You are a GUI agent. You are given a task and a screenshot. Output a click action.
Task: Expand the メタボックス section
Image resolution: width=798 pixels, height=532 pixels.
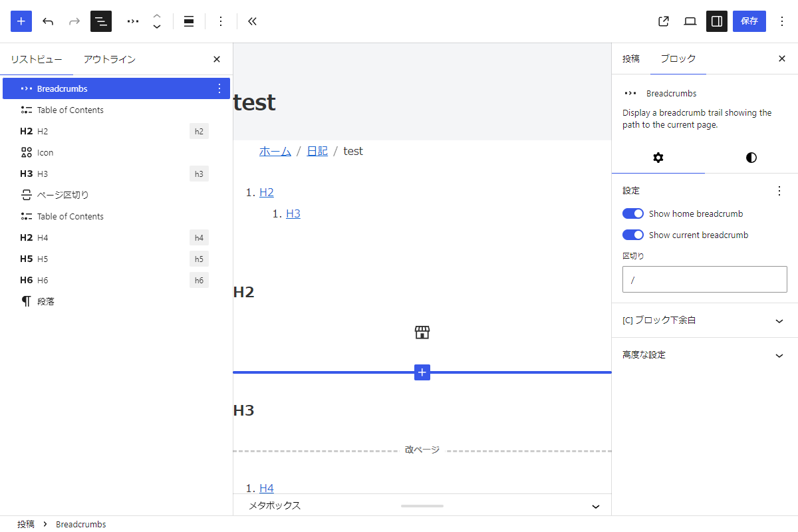pyautogui.click(x=595, y=506)
